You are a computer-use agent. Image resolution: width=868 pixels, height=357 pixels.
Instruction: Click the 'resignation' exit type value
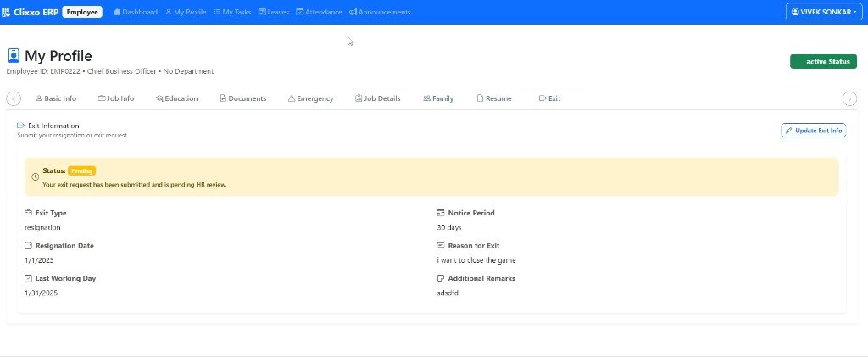coord(42,227)
